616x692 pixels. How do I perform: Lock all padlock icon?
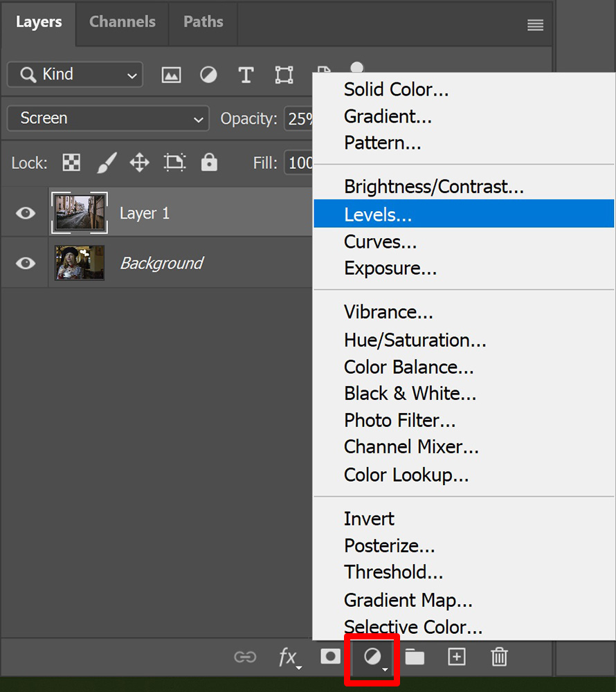(209, 163)
